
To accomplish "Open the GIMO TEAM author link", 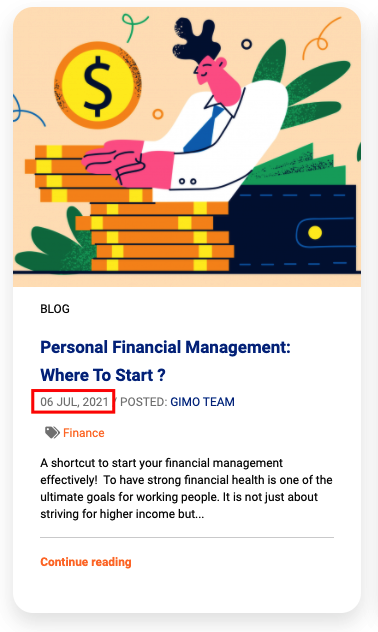I will (x=202, y=402).
